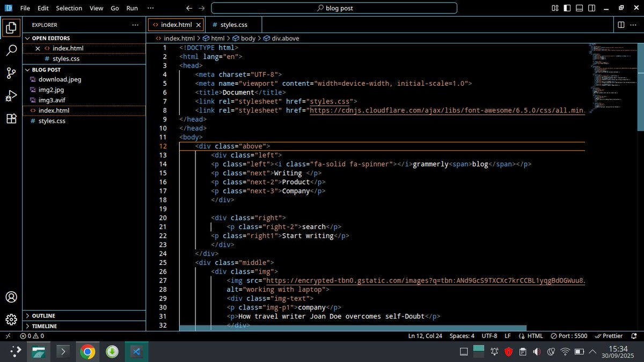Select the index.html editor tab
Viewport: 644px width, 362px height.
pyautogui.click(x=175, y=25)
